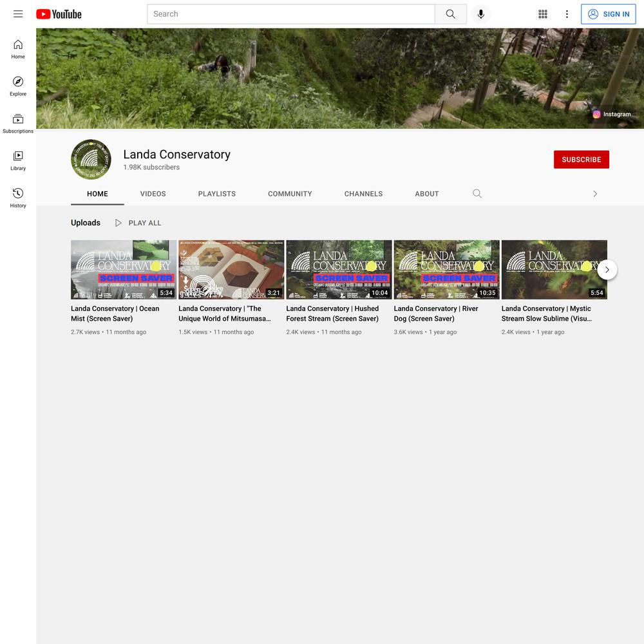Screen dimensions: 644x644
Task: Open Ocean Mist video thumbnail
Action: point(124,270)
